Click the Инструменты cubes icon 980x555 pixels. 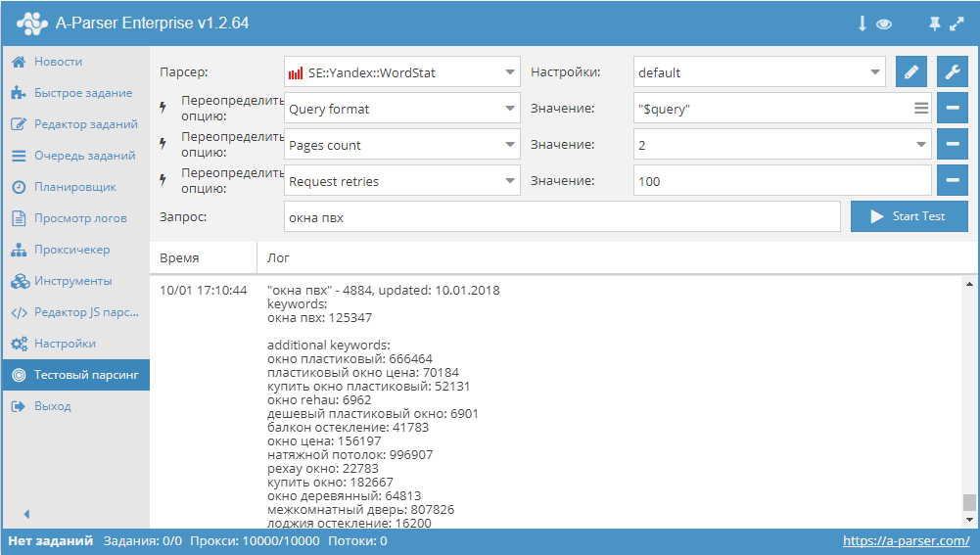point(20,281)
